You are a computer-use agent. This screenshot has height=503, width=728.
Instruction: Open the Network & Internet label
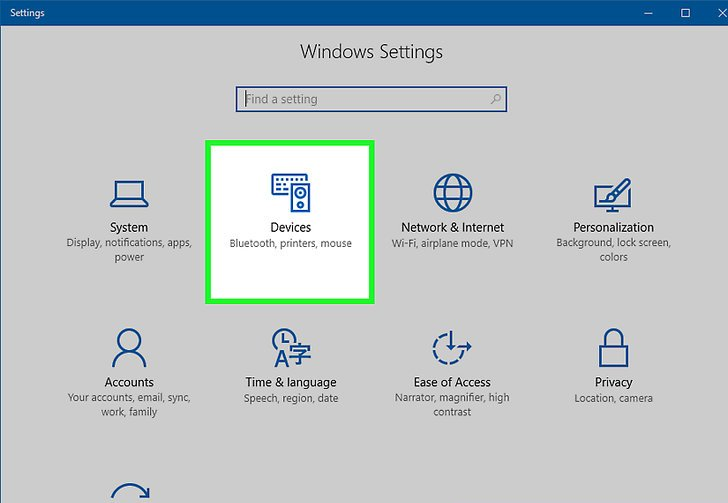pos(452,227)
